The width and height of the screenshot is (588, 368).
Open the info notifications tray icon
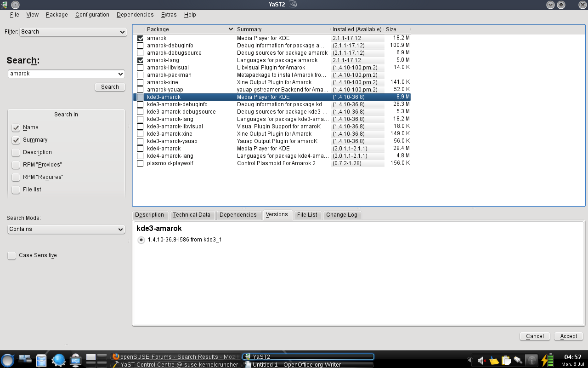(x=531, y=360)
